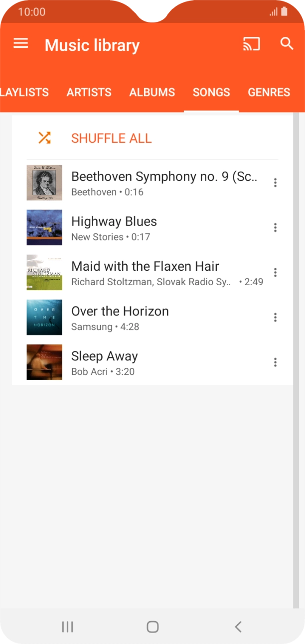Open options menu for Over the Horizon

point(275,317)
